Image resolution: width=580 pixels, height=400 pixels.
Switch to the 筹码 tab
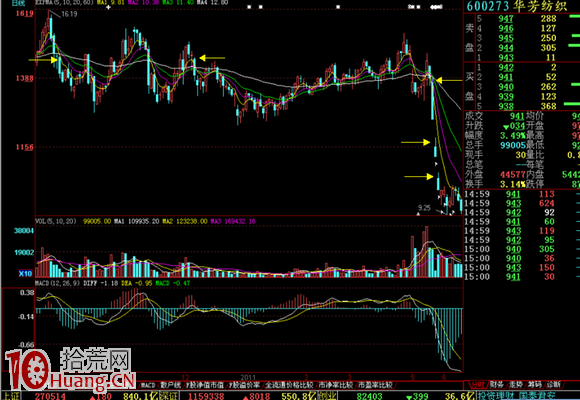click(534, 384)
